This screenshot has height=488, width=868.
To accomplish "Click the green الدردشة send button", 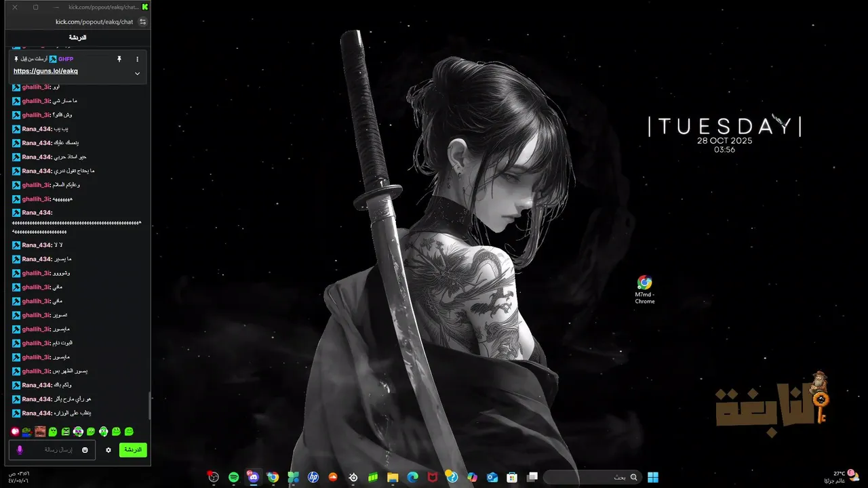I will pos(133,449).
